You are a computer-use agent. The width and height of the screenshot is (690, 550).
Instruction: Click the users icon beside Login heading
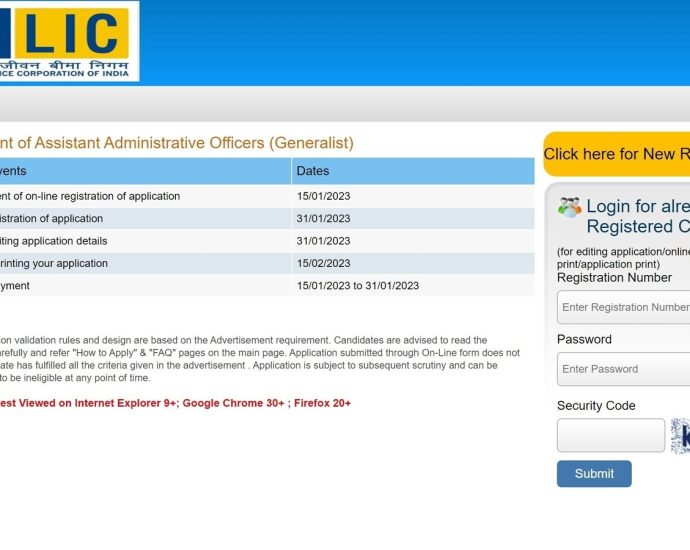pyautogui.click(x=569, y=207)
